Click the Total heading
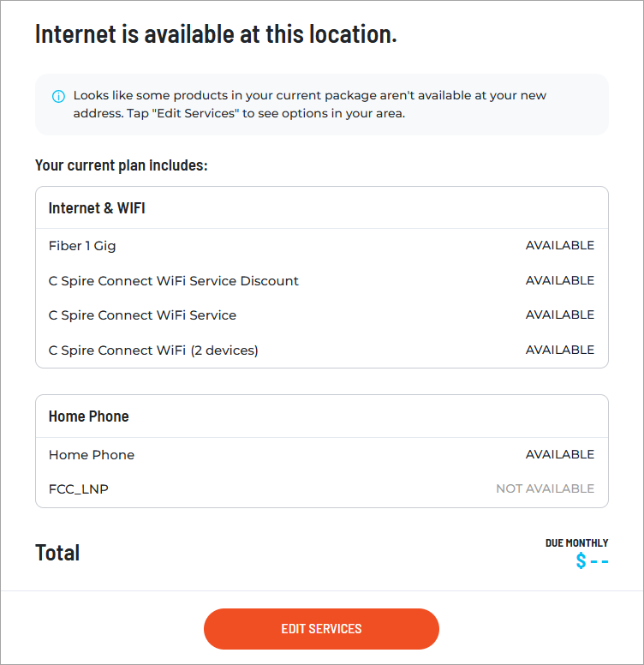The height and width of the screenshot is (665, 644). [57, 553]
